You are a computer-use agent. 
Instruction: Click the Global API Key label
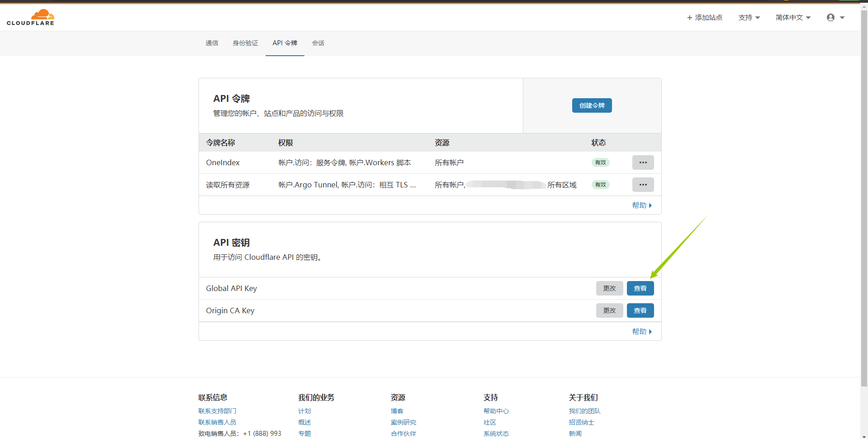click(x=231, y=288)
